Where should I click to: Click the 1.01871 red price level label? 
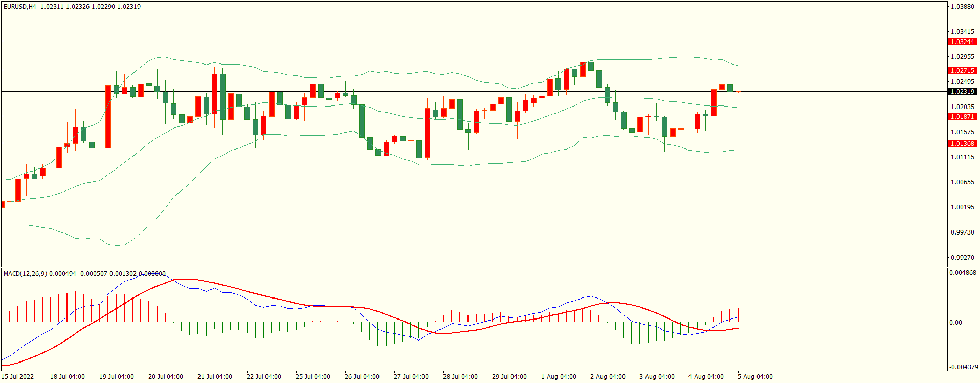(962, 116)
